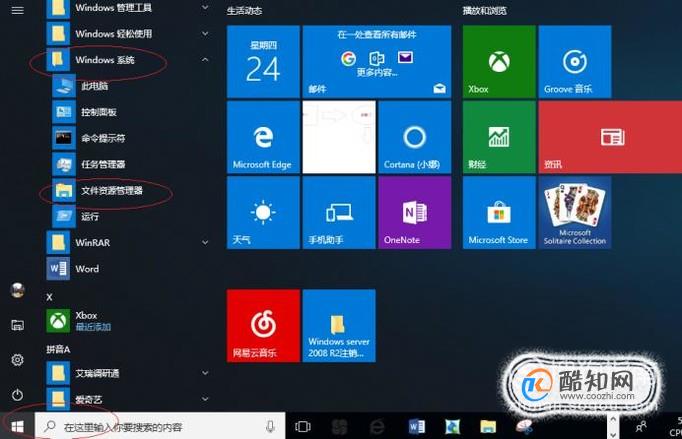Click the 播放和浏览 group title
The height and width of the screenshot is (439, 682).
coord(485,10)
